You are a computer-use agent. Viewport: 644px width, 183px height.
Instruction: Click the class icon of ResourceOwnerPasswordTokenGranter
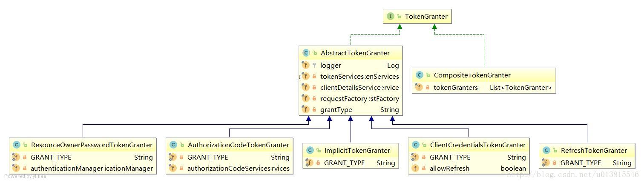click(x=16, y=145)
